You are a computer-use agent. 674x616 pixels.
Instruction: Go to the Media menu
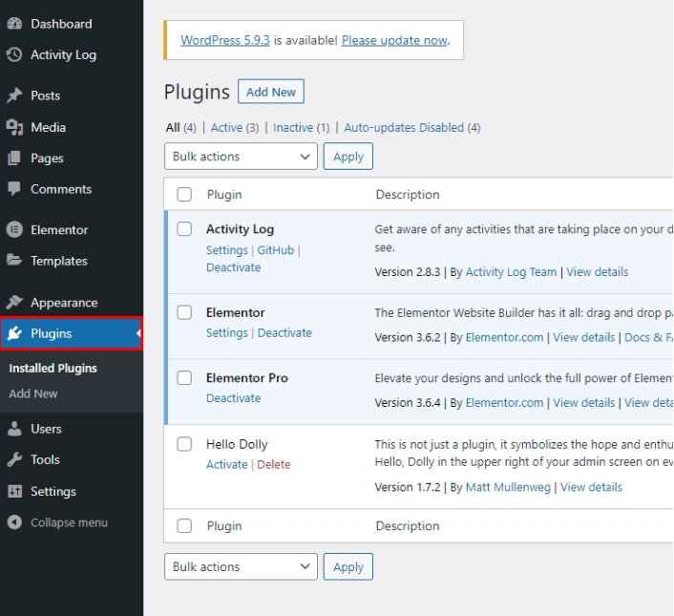pos(48,127)
